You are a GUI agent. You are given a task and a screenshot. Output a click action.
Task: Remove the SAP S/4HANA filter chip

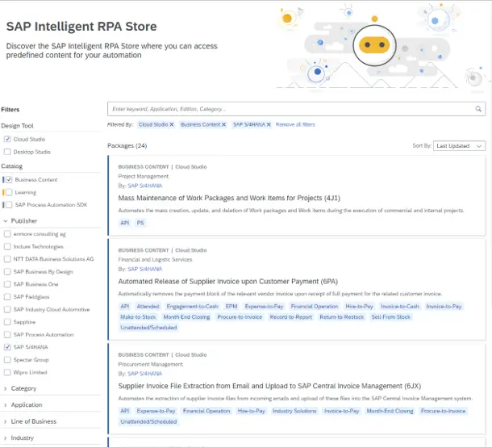tap(269, 124)
